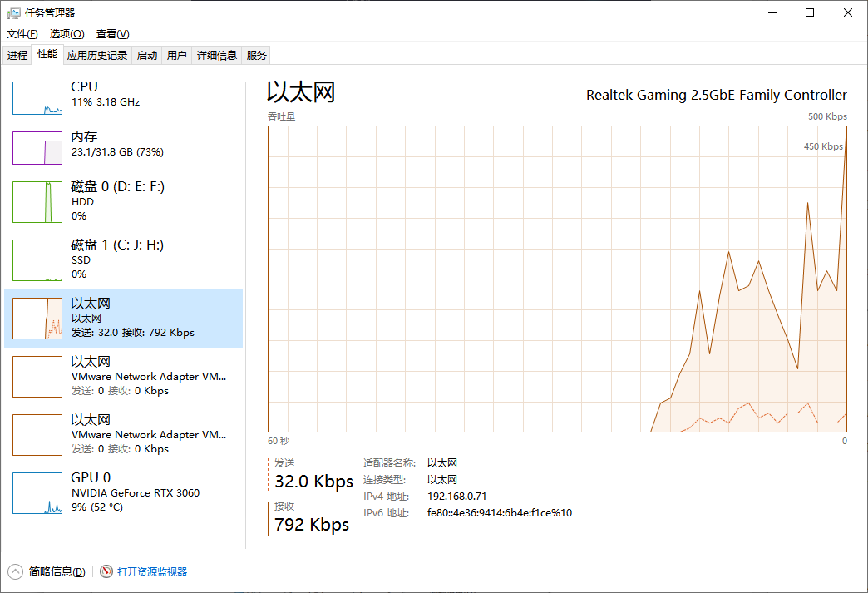Click the 9% (52 °C) GPU reading
868x593 pixels.
(97, 507)
